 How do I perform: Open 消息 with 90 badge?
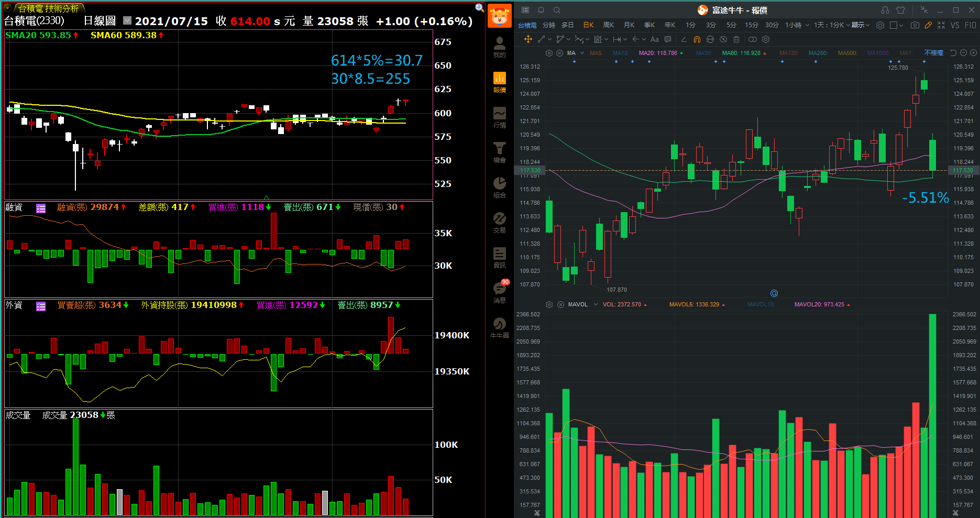point(500,292)
